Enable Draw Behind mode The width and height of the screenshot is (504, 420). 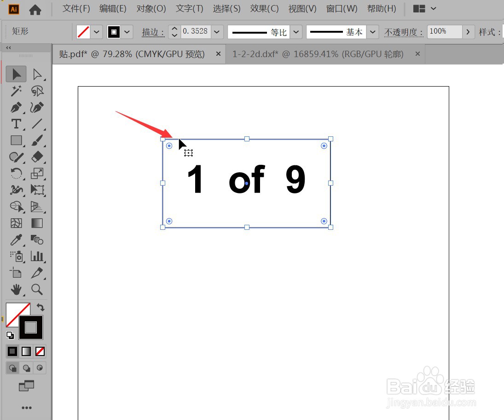[26, 368]
